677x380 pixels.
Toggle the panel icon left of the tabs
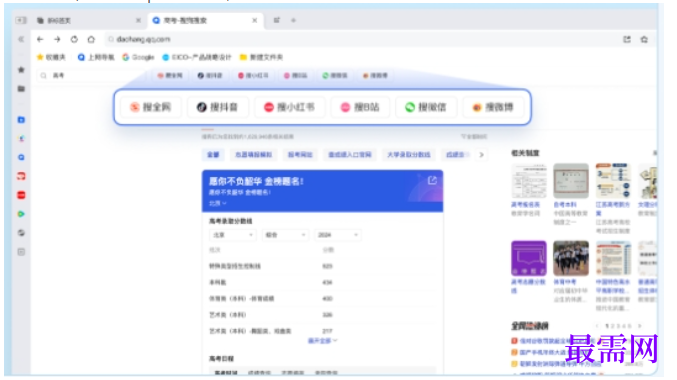21,20
